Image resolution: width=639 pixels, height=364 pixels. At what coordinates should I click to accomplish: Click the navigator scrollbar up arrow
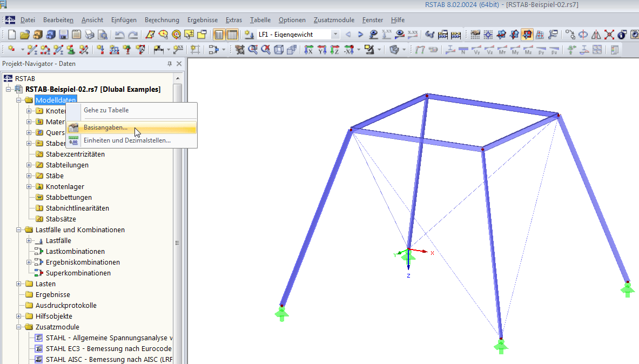[178, 78]
